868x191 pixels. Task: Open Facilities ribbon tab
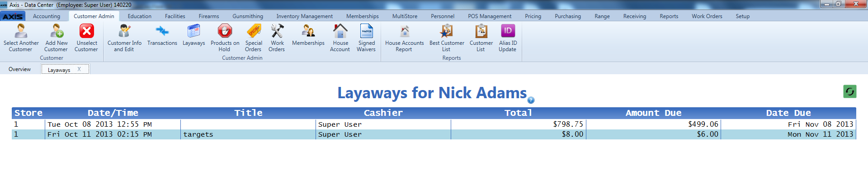click(x=175, y=16)
